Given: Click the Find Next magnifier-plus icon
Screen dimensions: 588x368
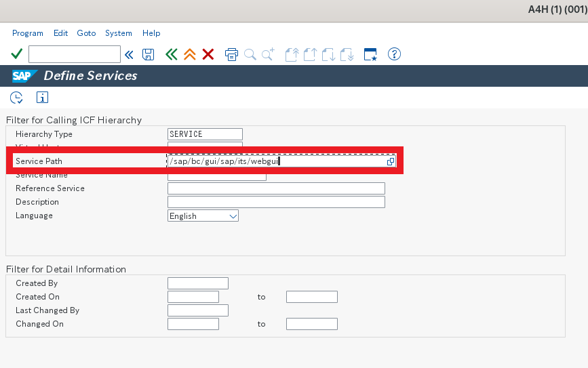Looking at the screenshot, I should pyautogui.click(x=268, y=54).
